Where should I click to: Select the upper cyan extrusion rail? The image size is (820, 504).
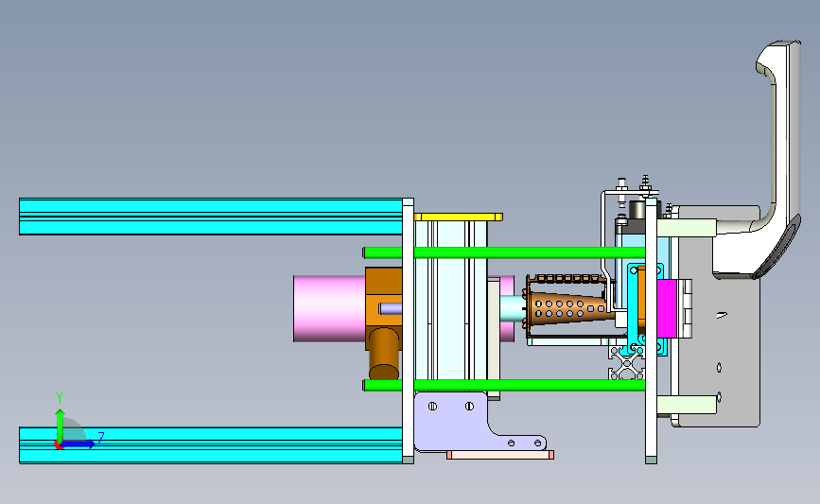click(x=211, y=217)
